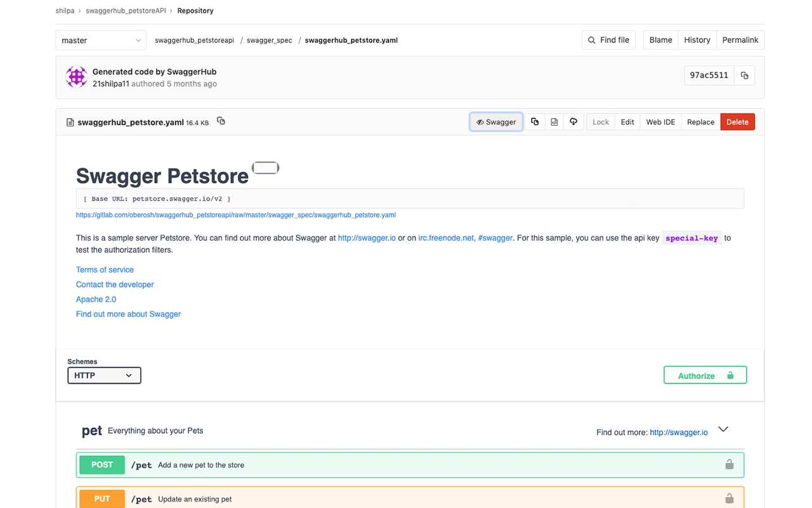The image size is (812, 508).
Task: Click the Edit button
Action: (x=627, y=122)
